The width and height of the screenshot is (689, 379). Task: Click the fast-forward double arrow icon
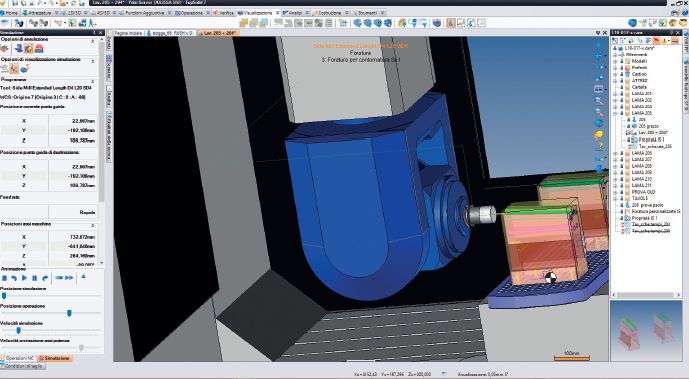click(x=69, y=278)
